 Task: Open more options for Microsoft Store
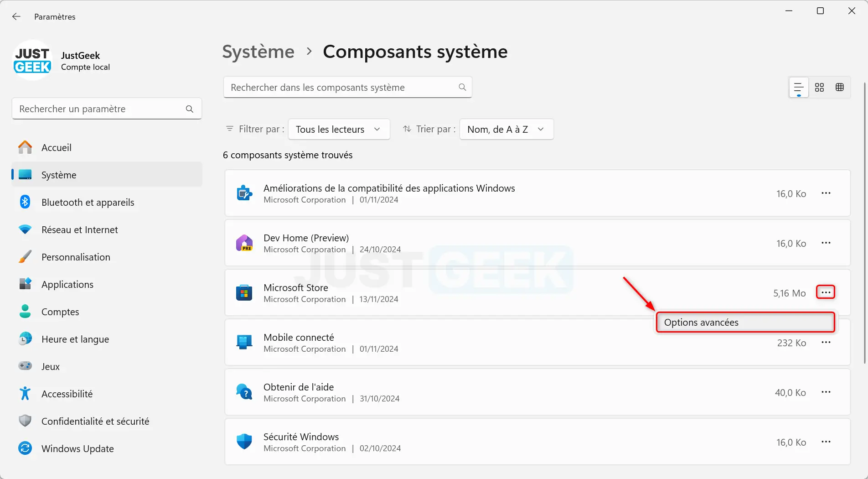826,292
